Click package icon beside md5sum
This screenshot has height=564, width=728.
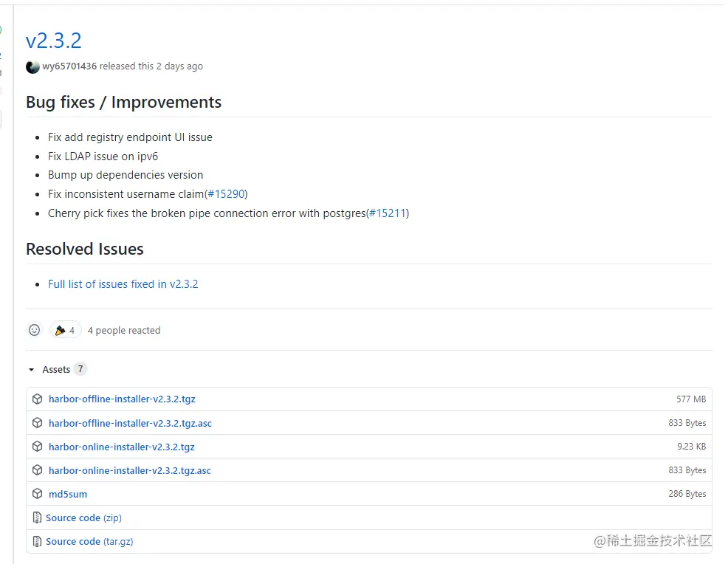(x=38, y=494)
